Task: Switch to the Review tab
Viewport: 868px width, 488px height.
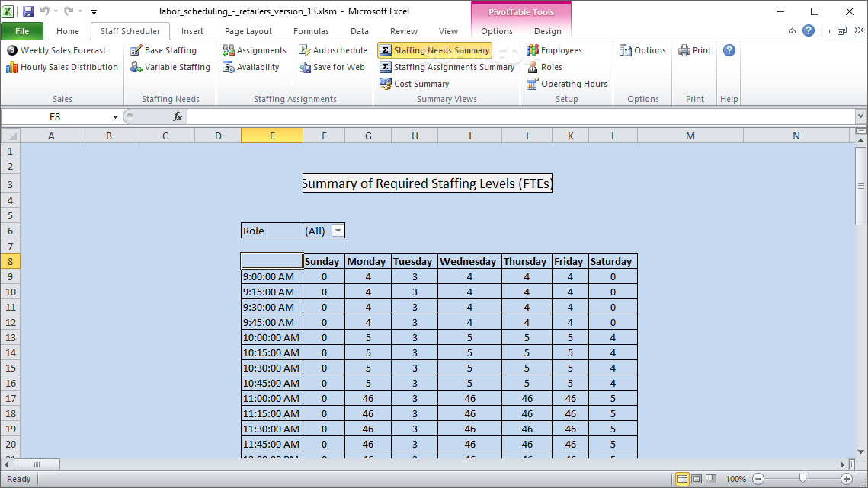Action: (404, 31)
